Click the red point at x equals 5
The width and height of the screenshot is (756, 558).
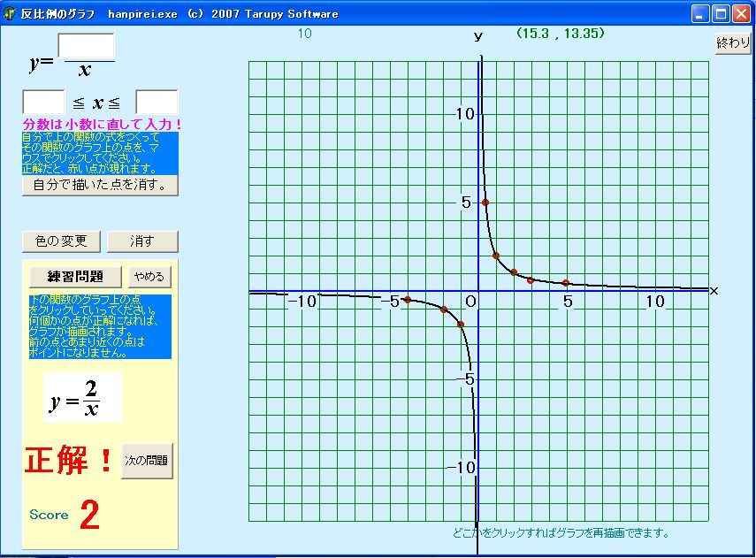click(x=566, y=283)
